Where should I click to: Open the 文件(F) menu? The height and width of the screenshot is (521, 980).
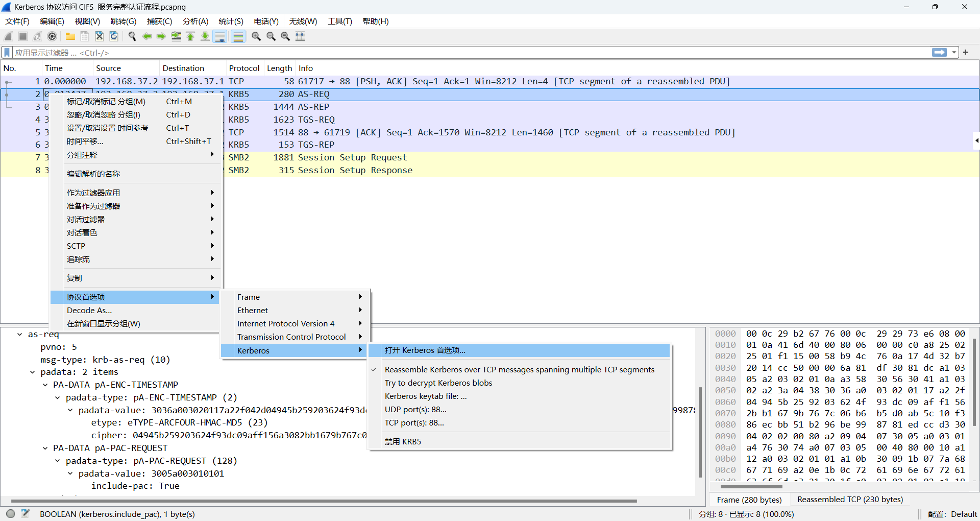tap(17, 21)
